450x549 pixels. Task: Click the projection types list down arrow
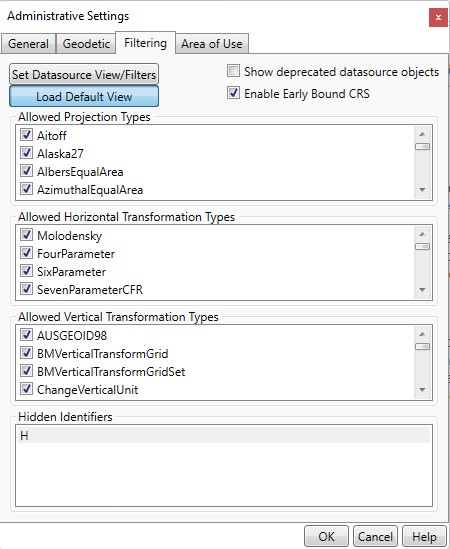[422, 190]
